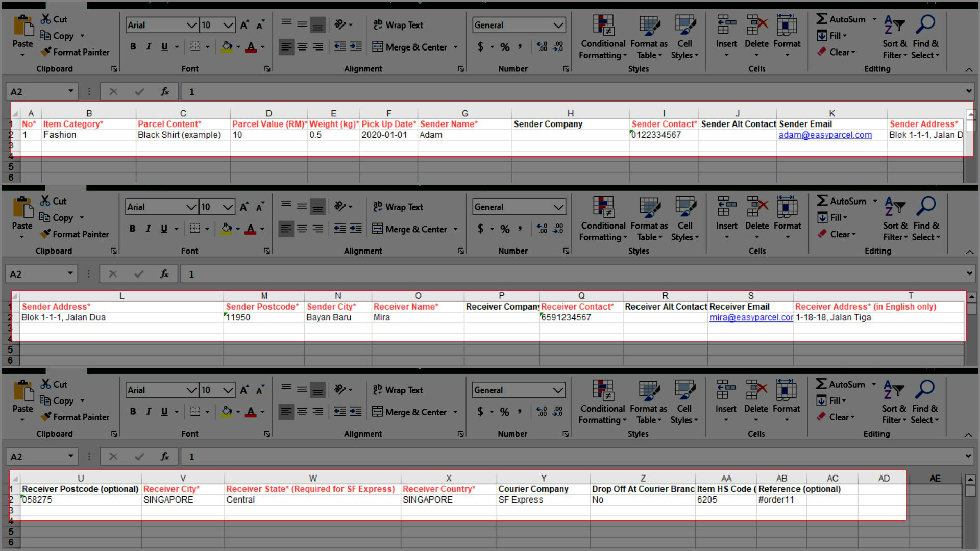Select the column L header
The width and height of the screenshot is (980, 551).
[x=121, y=296]
